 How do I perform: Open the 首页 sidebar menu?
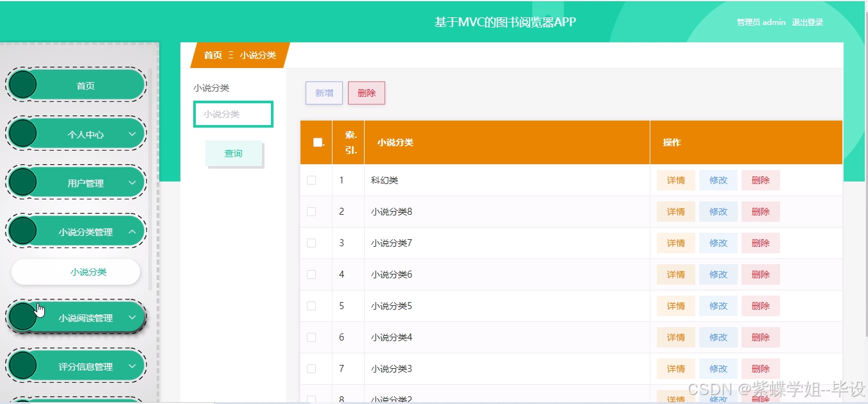tap(76, 85)
